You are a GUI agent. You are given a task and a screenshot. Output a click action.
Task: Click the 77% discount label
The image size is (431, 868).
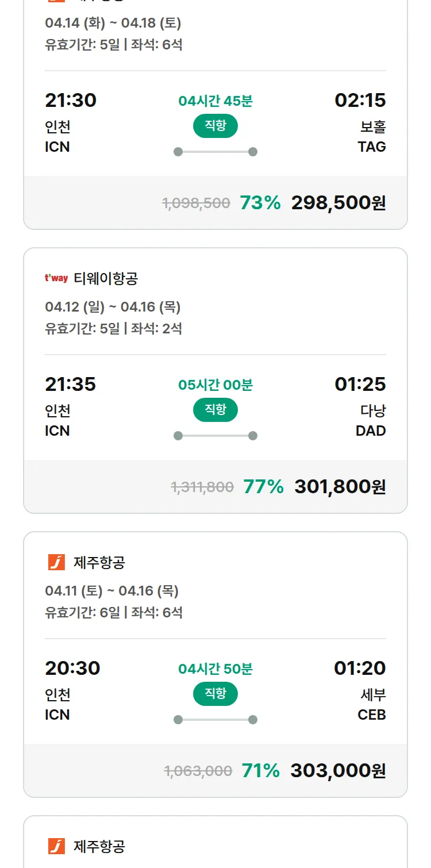coord(263,486)
